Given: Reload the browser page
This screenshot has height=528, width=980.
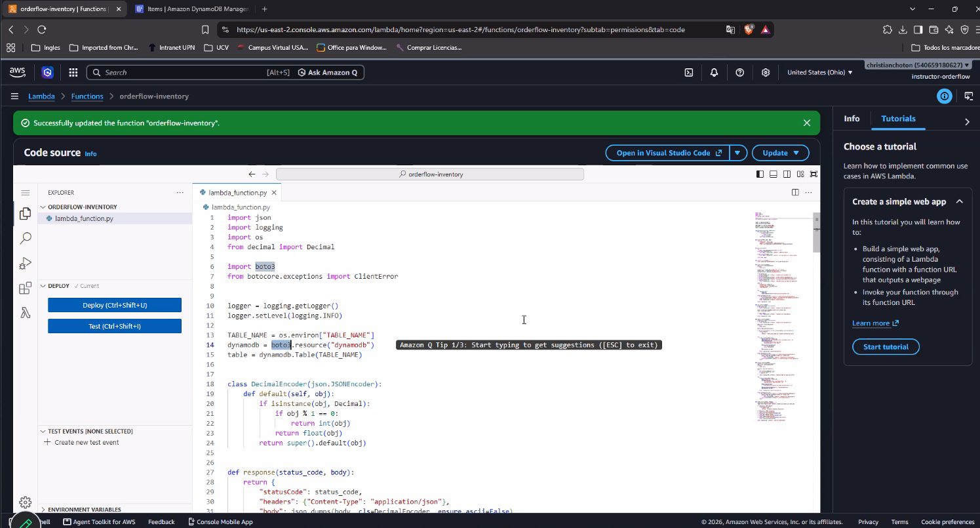Looking at the screenshot, I should [x=42, y=30].
